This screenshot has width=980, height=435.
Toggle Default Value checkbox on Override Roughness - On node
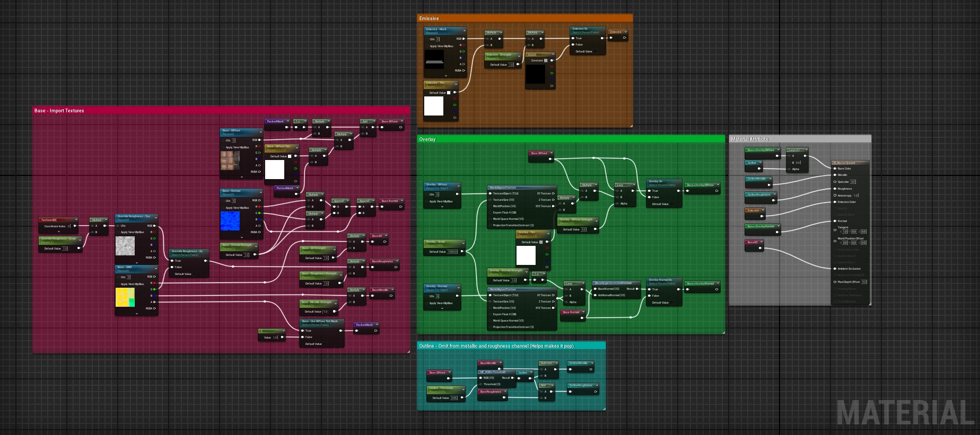coord(195,274)
